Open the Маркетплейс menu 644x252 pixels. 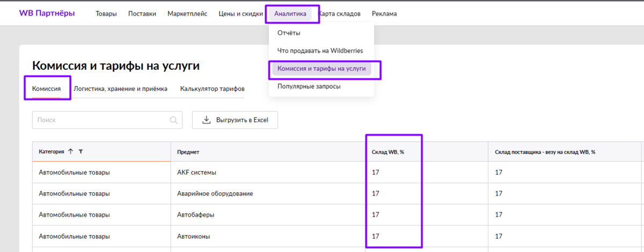tap(187, 14)
